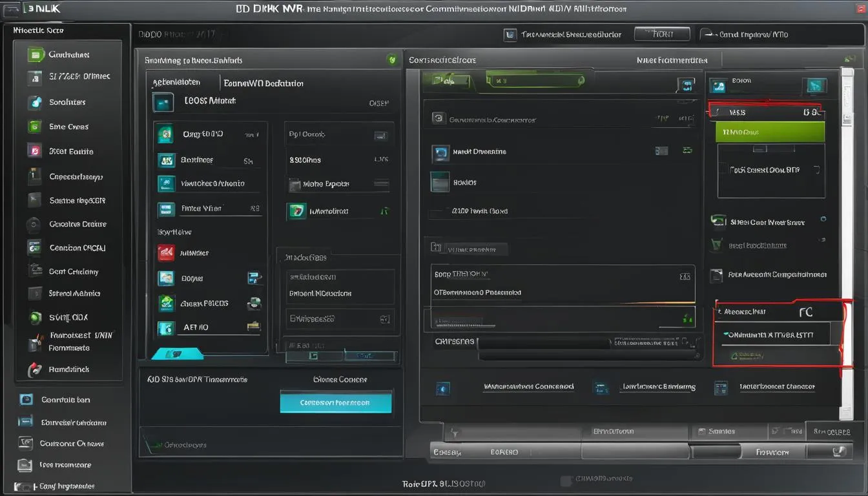The height and width of the screenshot is (496, 868).
Task: Click the green round SVIII ODA icon
Action: [36, 318]
